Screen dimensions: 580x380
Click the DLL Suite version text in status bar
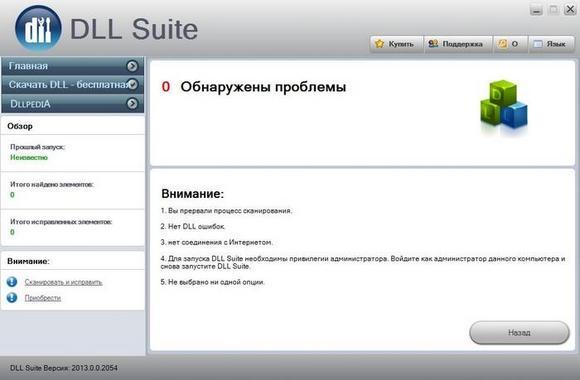coord(64,368)
